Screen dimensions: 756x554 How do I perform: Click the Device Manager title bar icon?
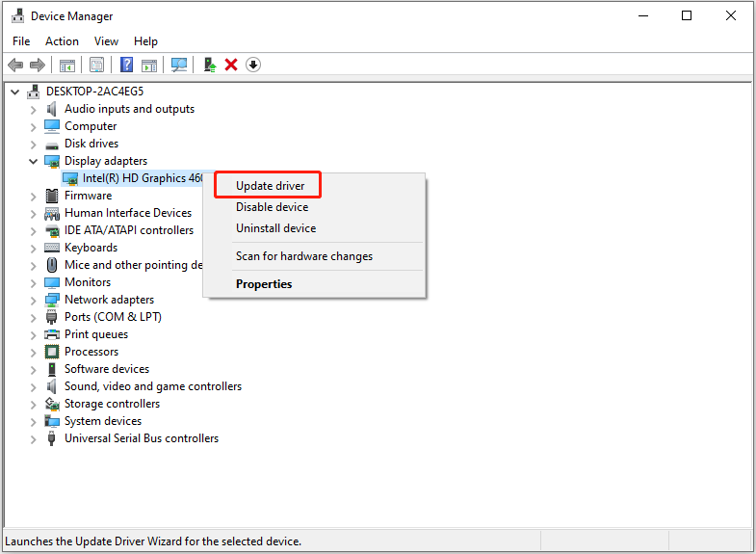(18, 16)
